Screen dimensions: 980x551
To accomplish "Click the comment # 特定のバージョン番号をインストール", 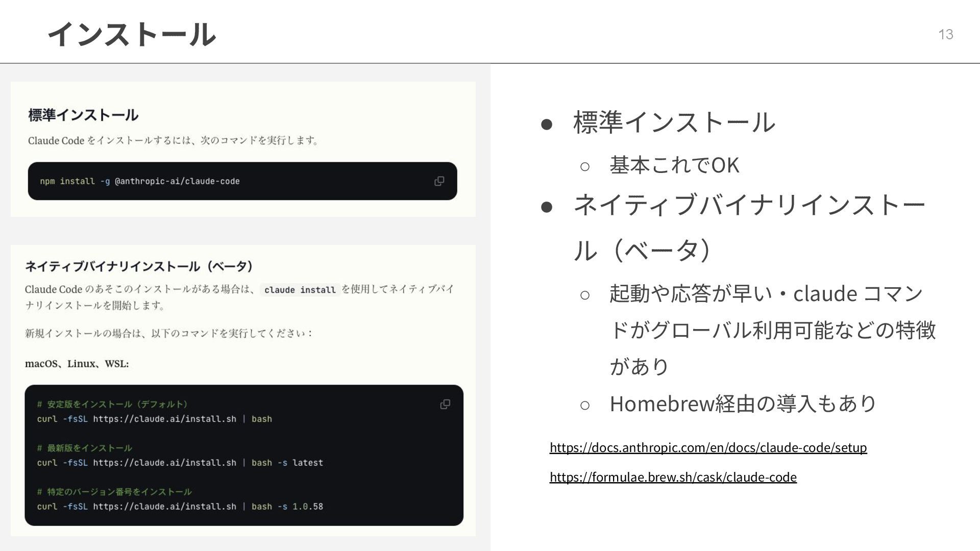I will tap(114, 492).
